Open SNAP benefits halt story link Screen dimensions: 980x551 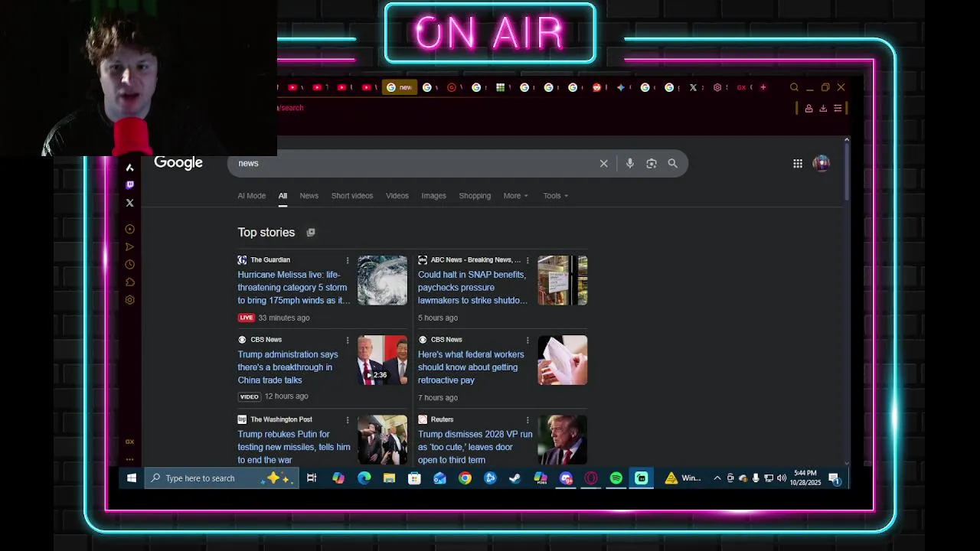click(472, 288)
